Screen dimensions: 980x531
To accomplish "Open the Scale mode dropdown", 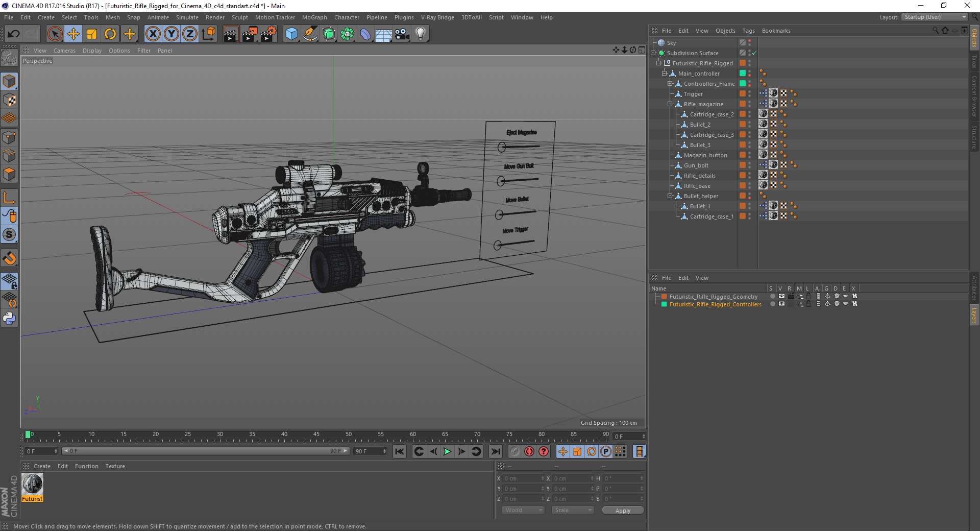I will (x=572, y=510).
